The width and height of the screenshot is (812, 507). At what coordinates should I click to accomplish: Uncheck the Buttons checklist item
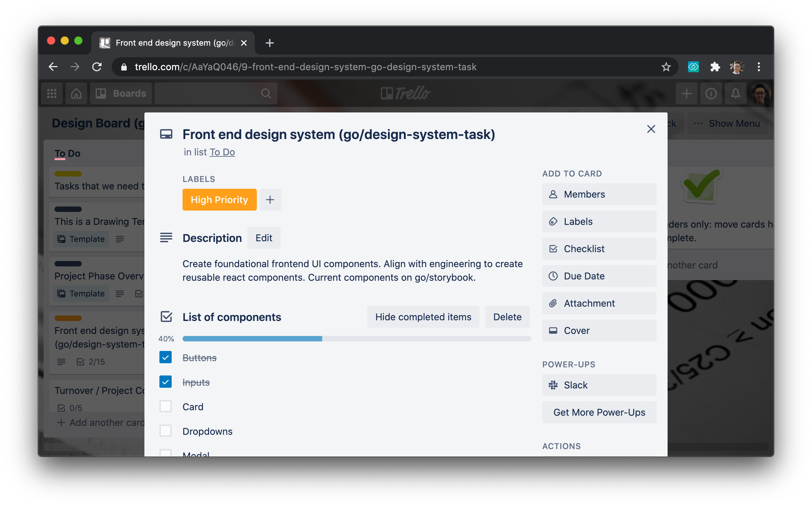pyautogui.click(x=166, y=357)
